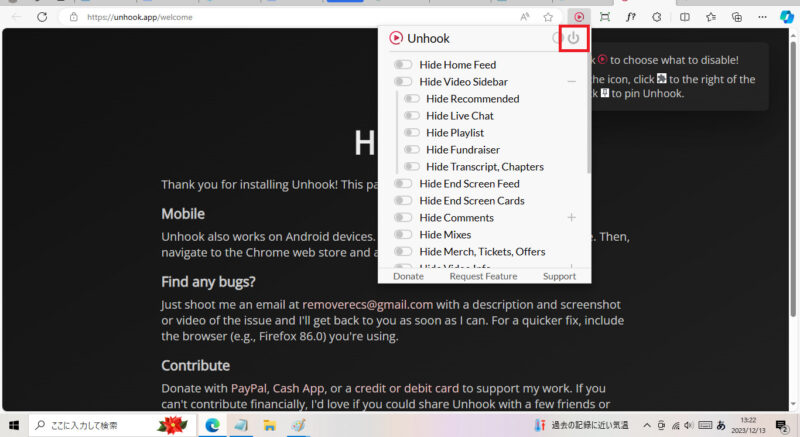The height and width of the screenshot is (437, 800).
Task: Show hidden system tray icons
Action: 647,425
